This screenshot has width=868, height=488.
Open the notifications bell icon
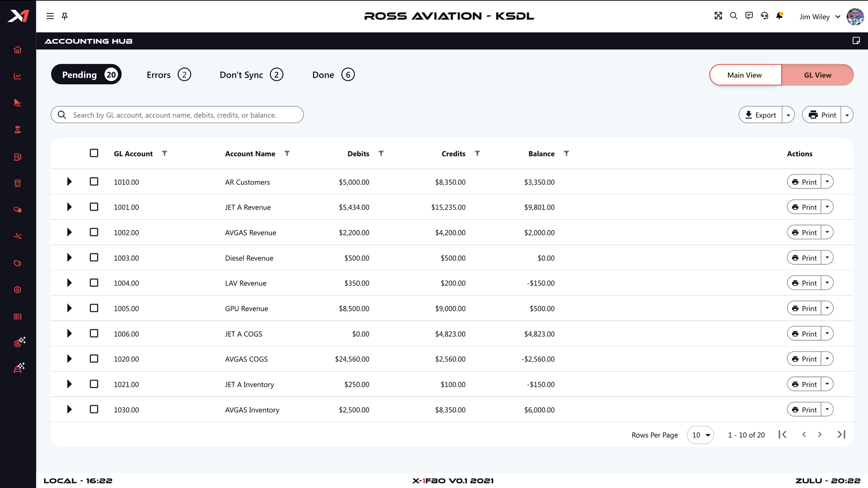tap(780, 16)
